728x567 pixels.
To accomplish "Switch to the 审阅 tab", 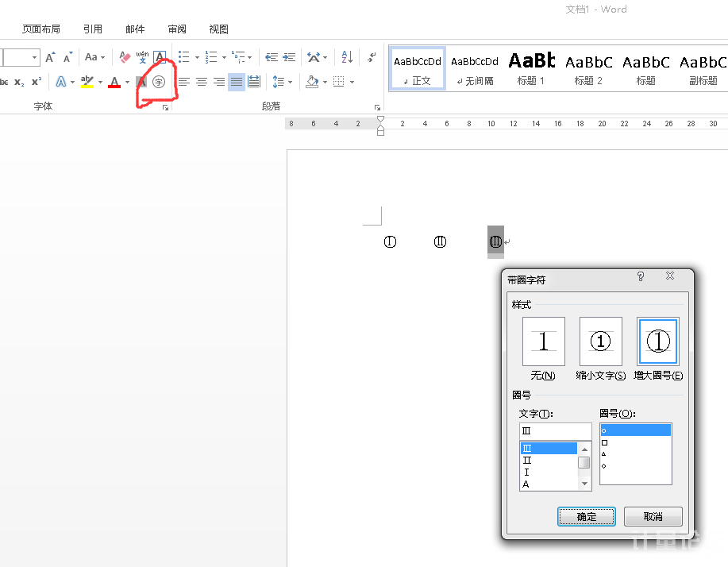I will (x=177, y=29).
